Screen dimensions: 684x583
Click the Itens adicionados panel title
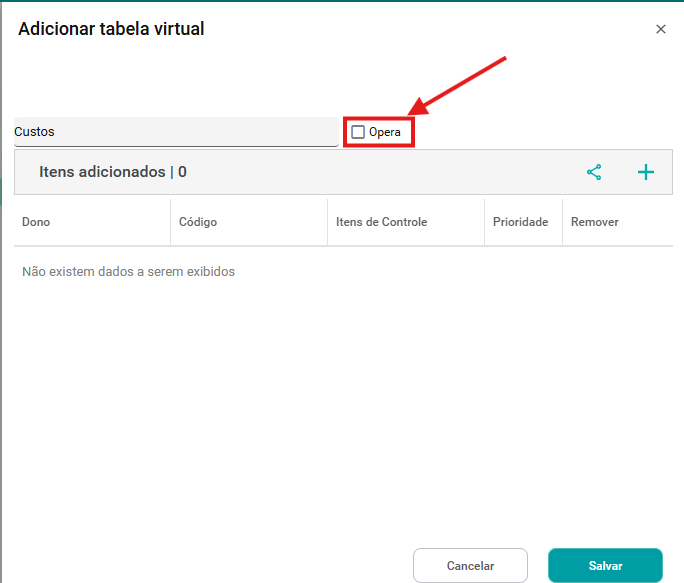(102, 172)
